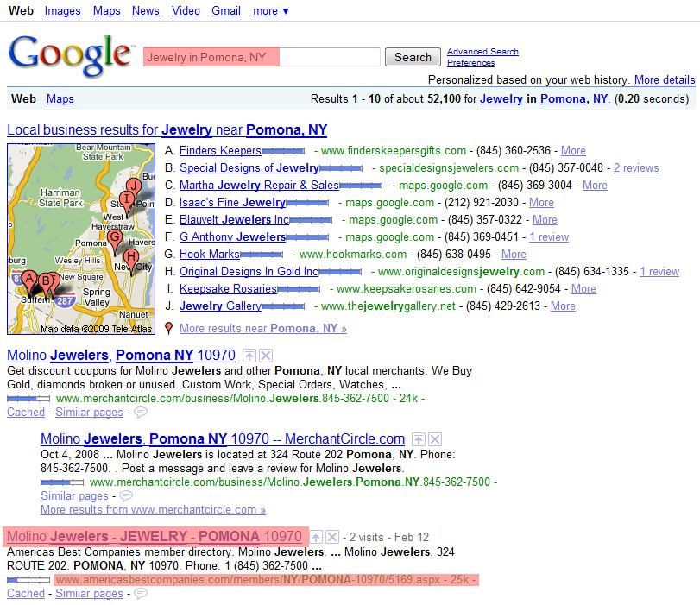Screen dimensions: 700x605
Task: Click More link for Hook Marks
Action: [514, 255]
